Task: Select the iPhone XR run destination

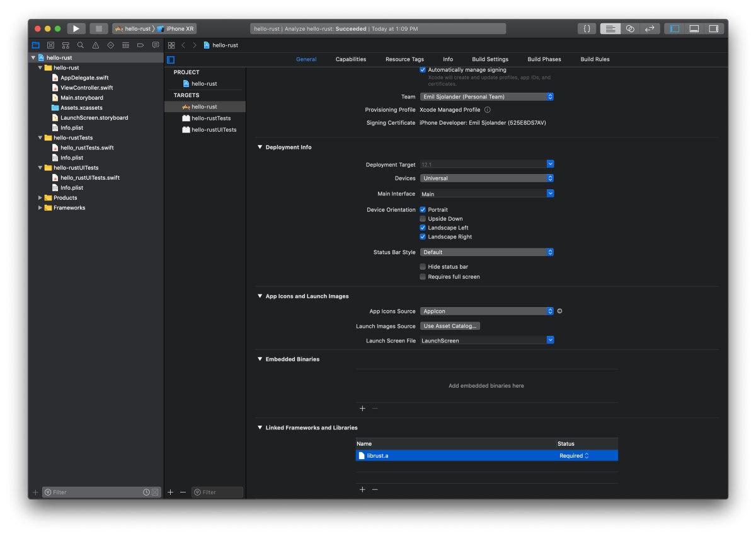Action: tap(176, 28)
